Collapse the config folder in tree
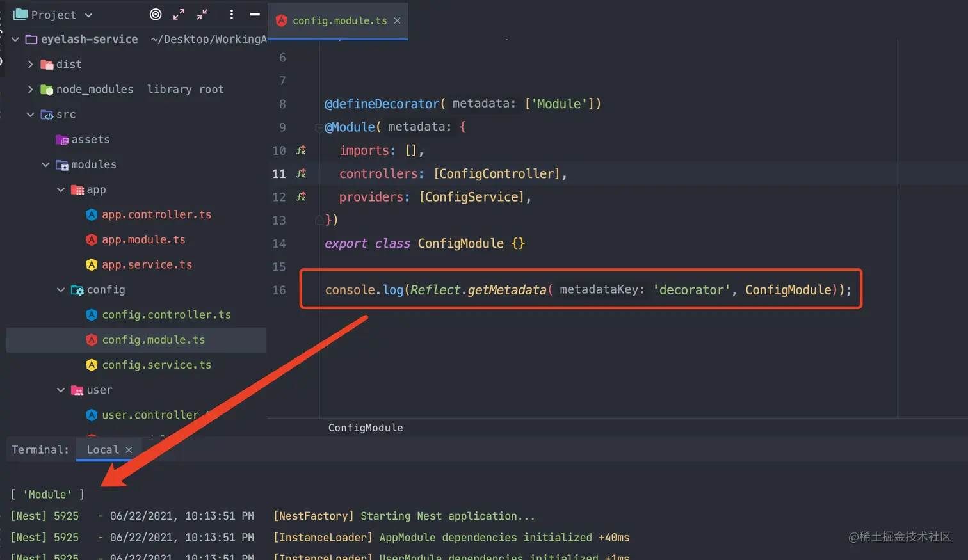The height and width of the screenshot is (560, 968). pyautogui.click(x=61, y=290)
